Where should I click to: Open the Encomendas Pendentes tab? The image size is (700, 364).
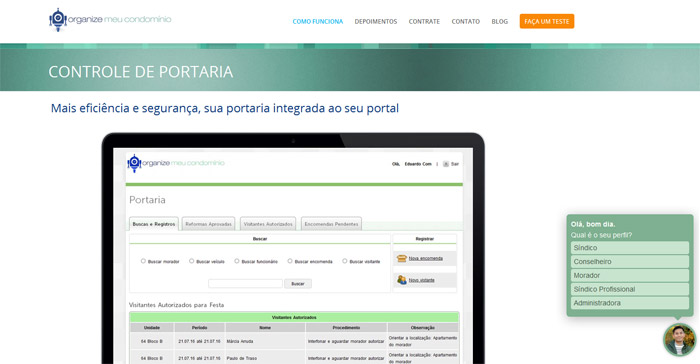pos(331,224)
